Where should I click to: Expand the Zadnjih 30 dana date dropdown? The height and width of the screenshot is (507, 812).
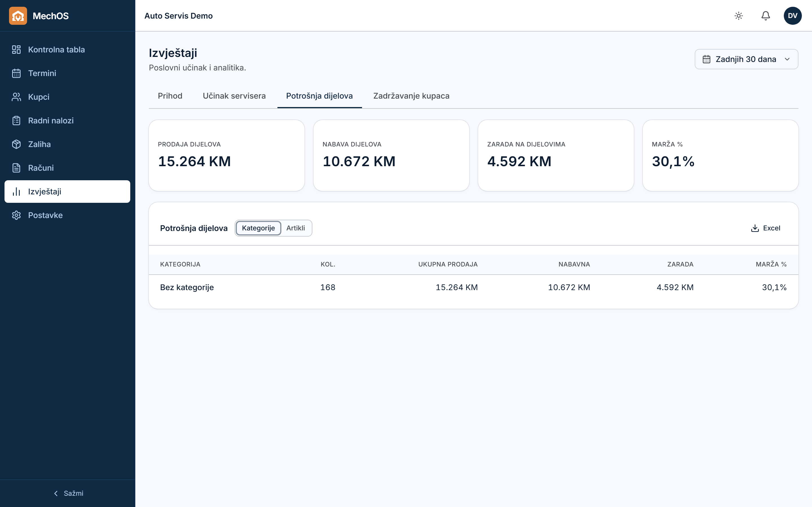(746, 59)
